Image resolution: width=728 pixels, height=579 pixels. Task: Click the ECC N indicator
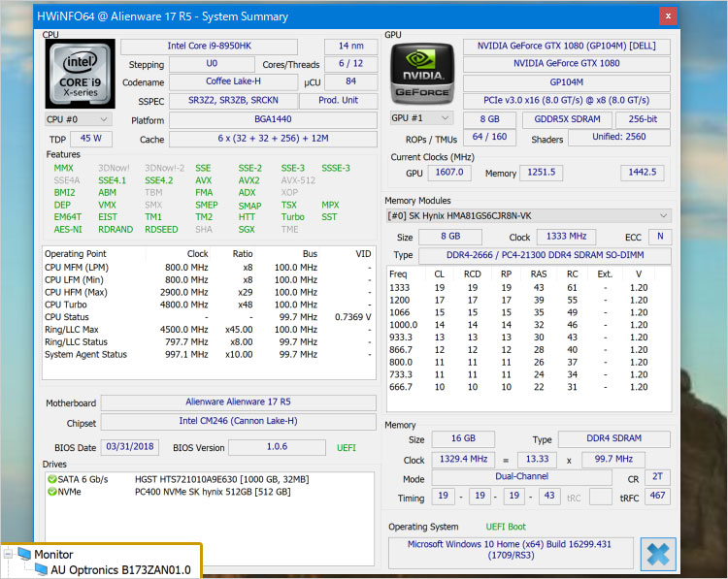660,236
